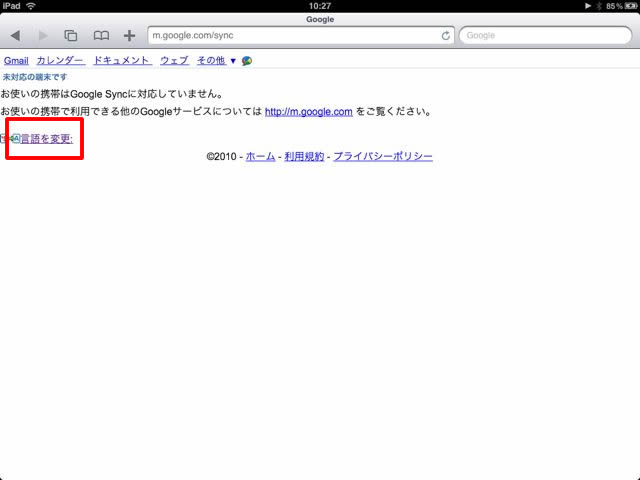The image size is (640, 480).
Task: Tap the Safari forward arrow
Action: pyautogui.click(x=43, y=36)
